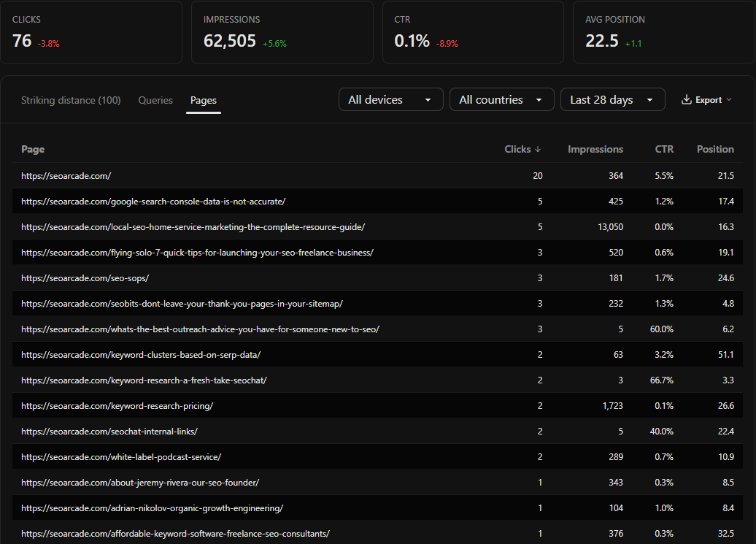Open the adrian-nikolov-organic-growth-engineering link
This screenshot has height=544, width=756.
[x=152, y=508]
